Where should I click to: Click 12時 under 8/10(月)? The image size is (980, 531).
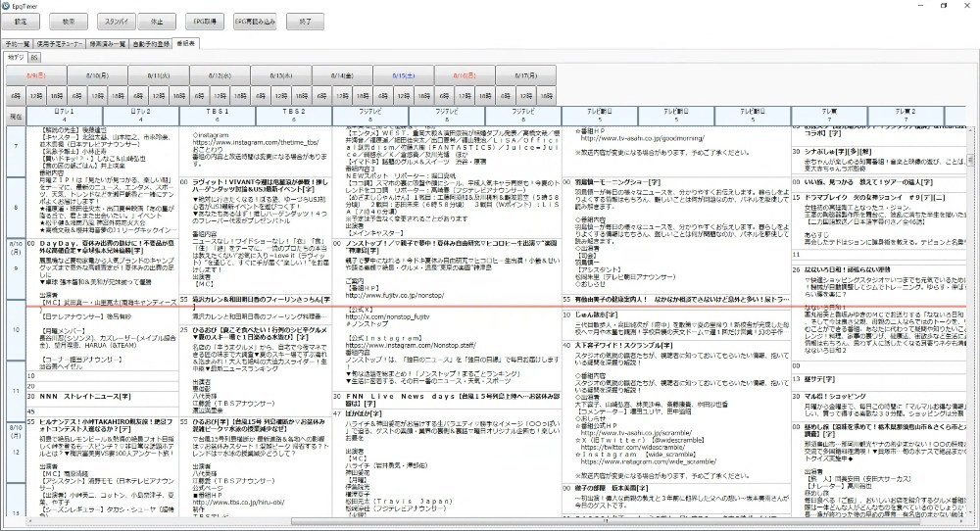coord(97,96)
